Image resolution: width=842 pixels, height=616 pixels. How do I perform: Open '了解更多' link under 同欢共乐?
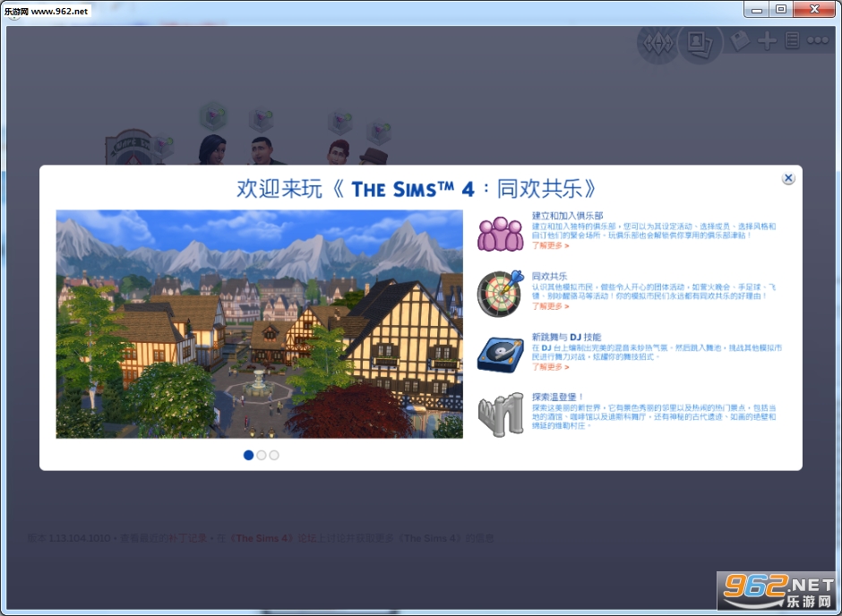click(550, 306)
